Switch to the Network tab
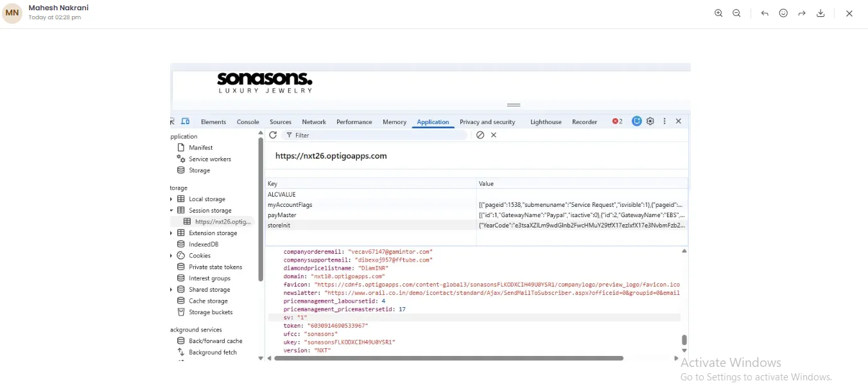 pyautogui.click(x=314, y=122)
